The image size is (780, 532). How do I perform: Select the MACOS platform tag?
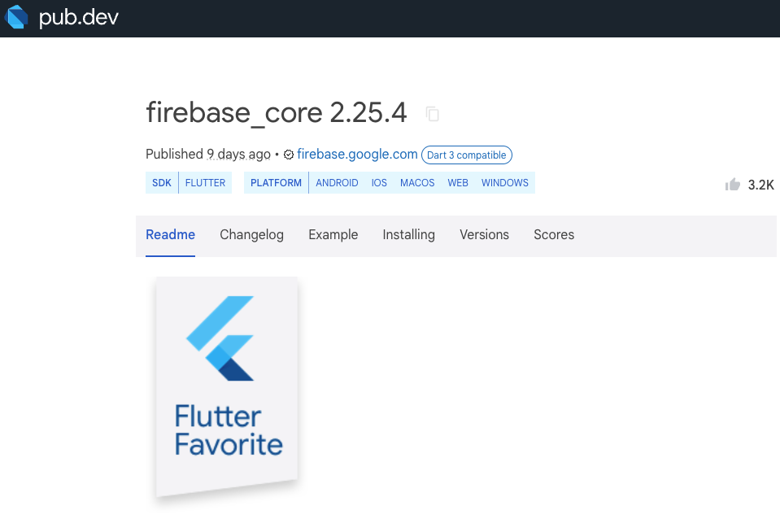click(416, 182)
